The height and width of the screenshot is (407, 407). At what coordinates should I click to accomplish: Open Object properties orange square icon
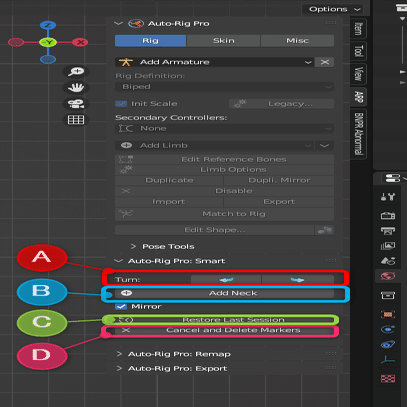(x=388, y=314)
